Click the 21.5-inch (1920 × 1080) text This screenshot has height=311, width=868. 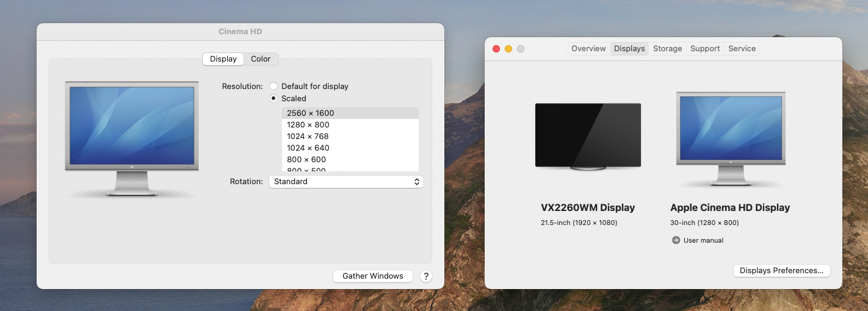click(579, 223)
